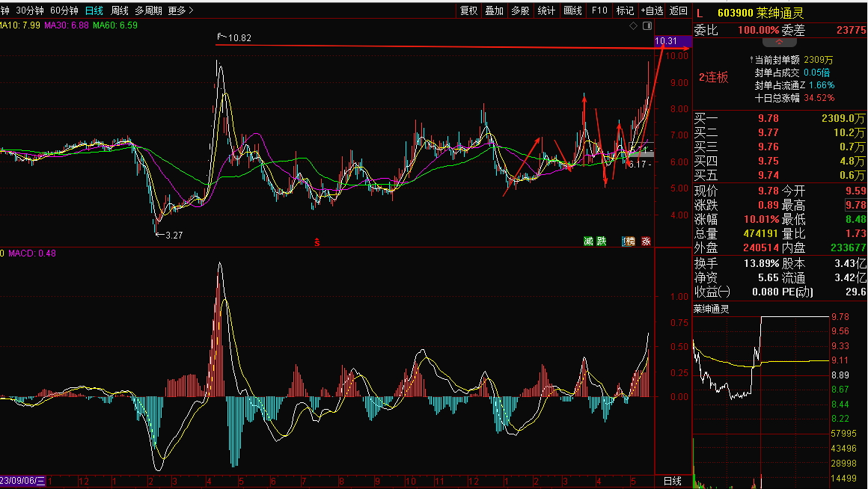This screenshot has height=489, width=868.
Task: Click the 返回 back button
Action: [679, 10]
